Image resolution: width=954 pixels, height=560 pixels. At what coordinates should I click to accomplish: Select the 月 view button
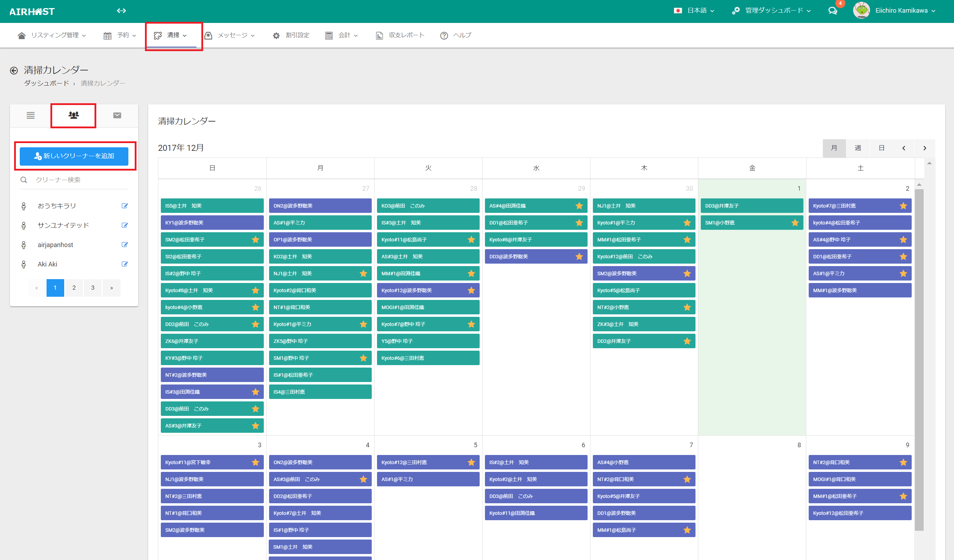pos(834,148)
